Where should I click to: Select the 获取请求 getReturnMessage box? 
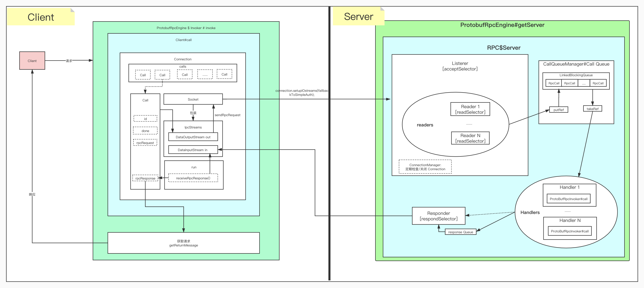point(184,243)
